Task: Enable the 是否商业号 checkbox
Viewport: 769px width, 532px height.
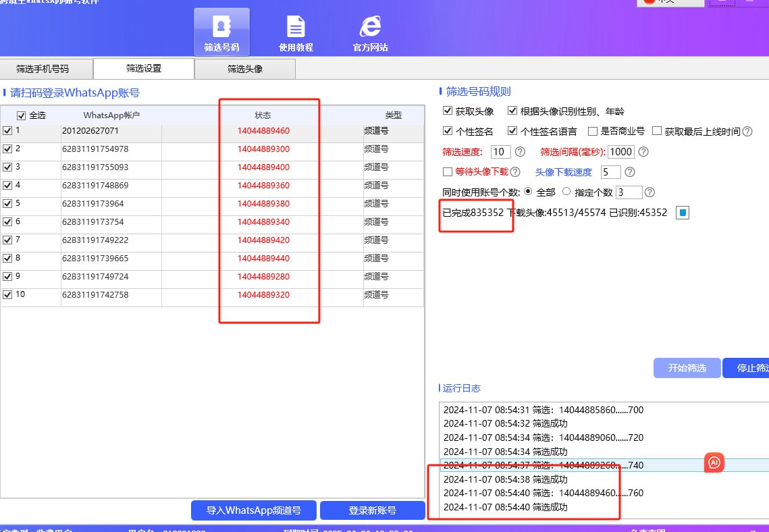Action: click(x=593, y=132)
